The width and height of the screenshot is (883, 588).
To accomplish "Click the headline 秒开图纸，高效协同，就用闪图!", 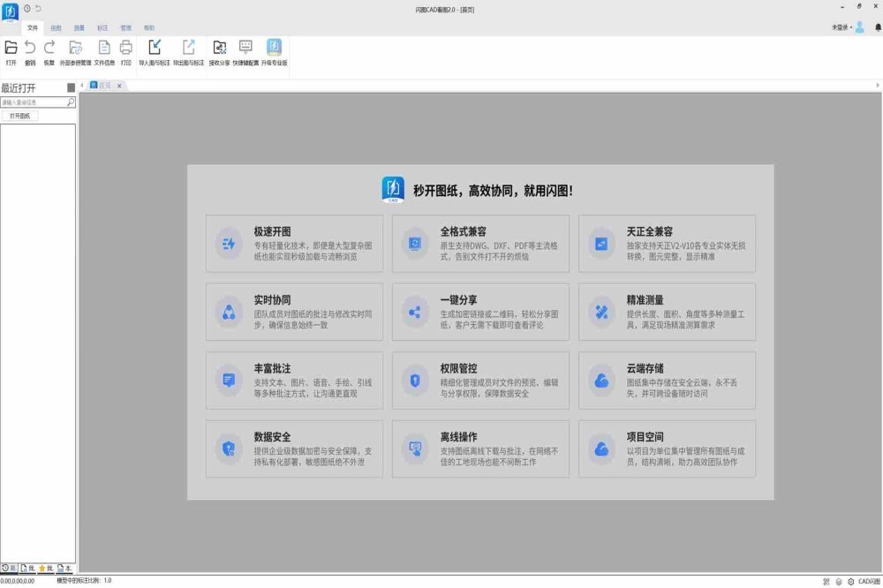I will 493,191.
